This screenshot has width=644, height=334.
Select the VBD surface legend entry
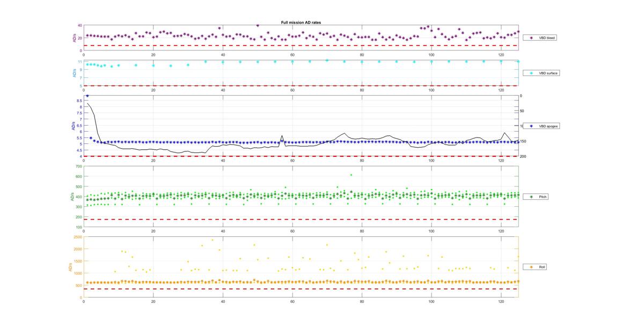[x=541, y=72]
